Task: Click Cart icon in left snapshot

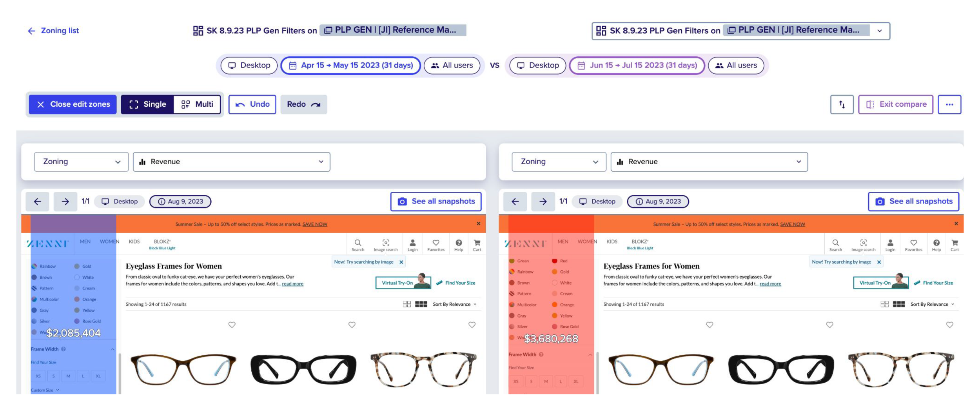Action: 477,245
